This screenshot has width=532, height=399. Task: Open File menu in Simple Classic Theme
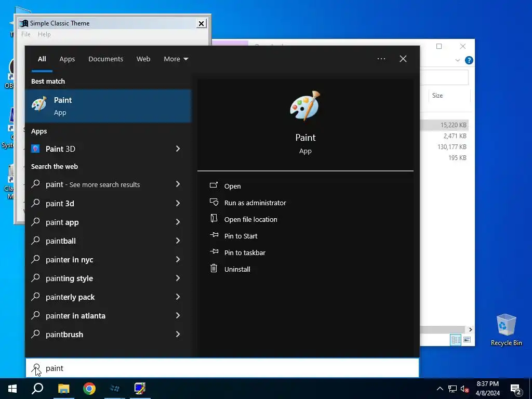click(26, 34)
